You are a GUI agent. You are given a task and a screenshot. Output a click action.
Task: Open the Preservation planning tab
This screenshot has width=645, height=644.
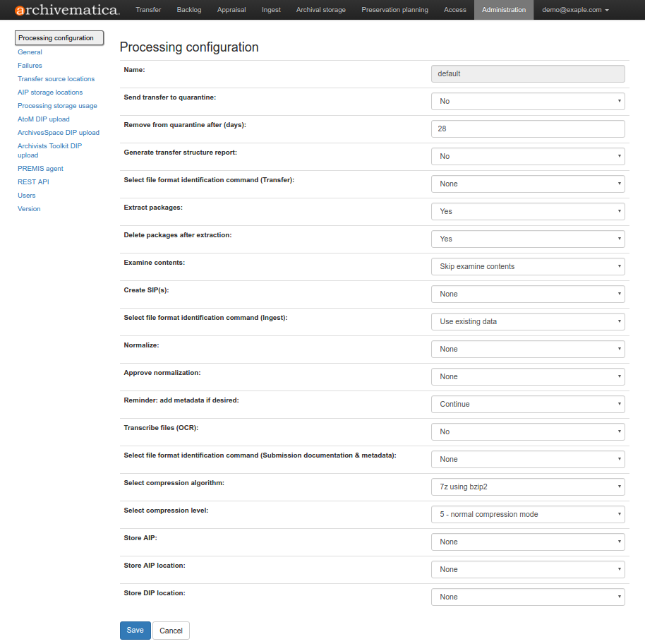coord(394,10)
